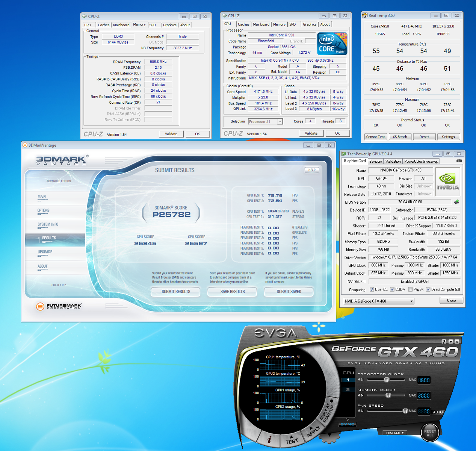The image size is (476, 451).
Task: Toggle the CUDA checkbox in GPU-Z
Action: [392, 289]
